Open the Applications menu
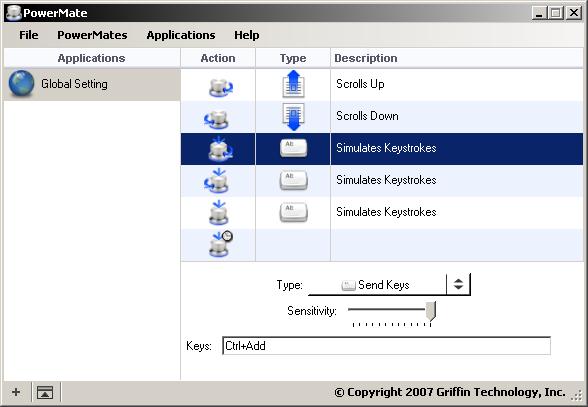 (181, 35)
